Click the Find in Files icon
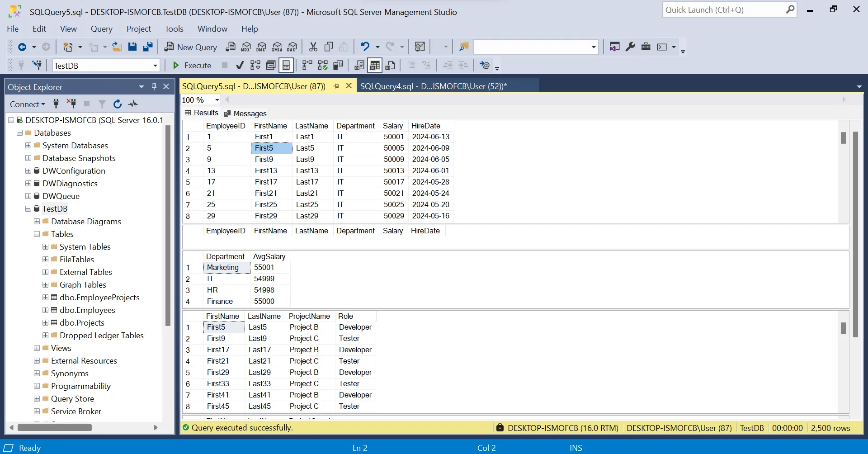868x454 pixels. pyautogui.click(x=464, y=47)
